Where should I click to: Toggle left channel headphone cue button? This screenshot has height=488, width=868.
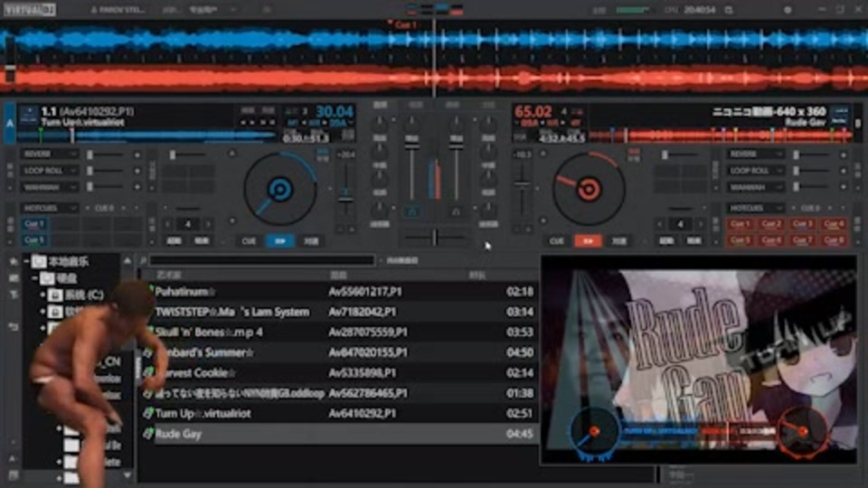412,211
